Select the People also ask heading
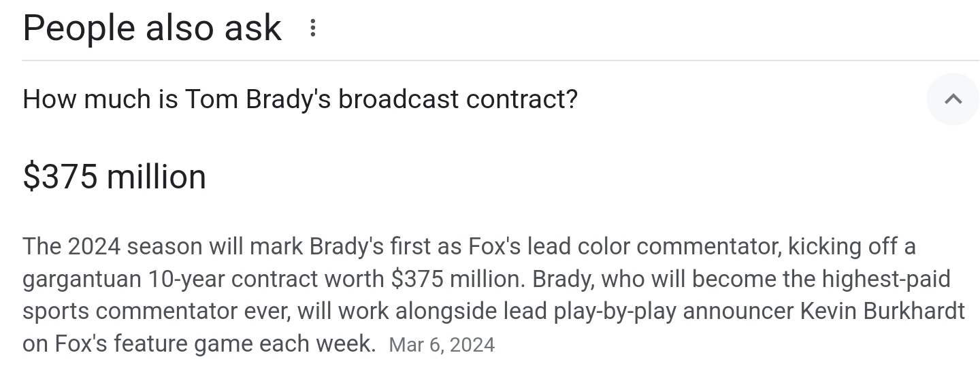The image size is (980, 370). (152, 28)
